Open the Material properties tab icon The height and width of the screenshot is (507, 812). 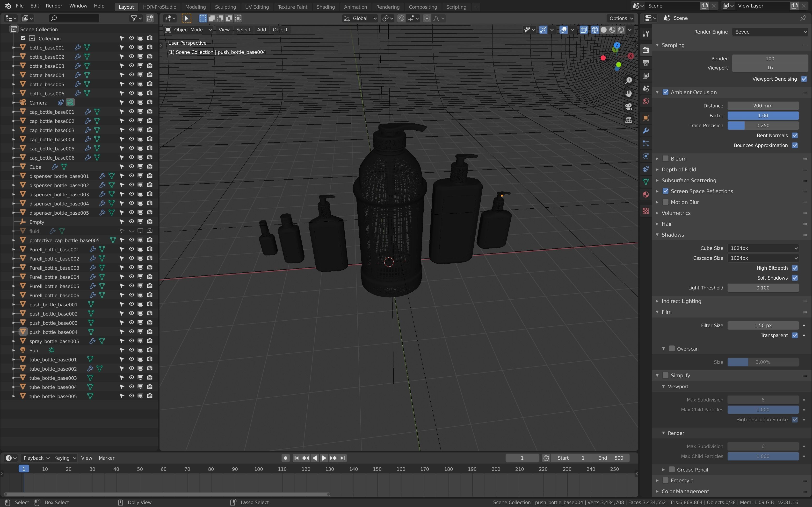[645, 195]
